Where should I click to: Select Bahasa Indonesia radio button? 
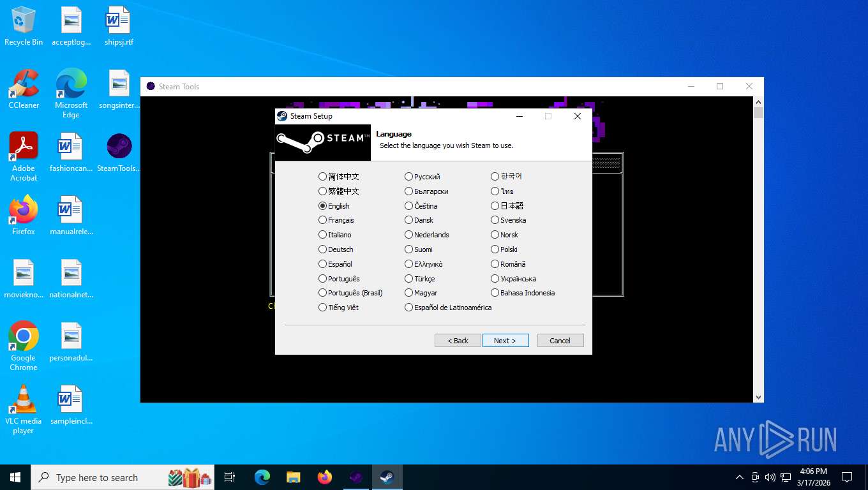pyautogui.click(x=523, y=293)
